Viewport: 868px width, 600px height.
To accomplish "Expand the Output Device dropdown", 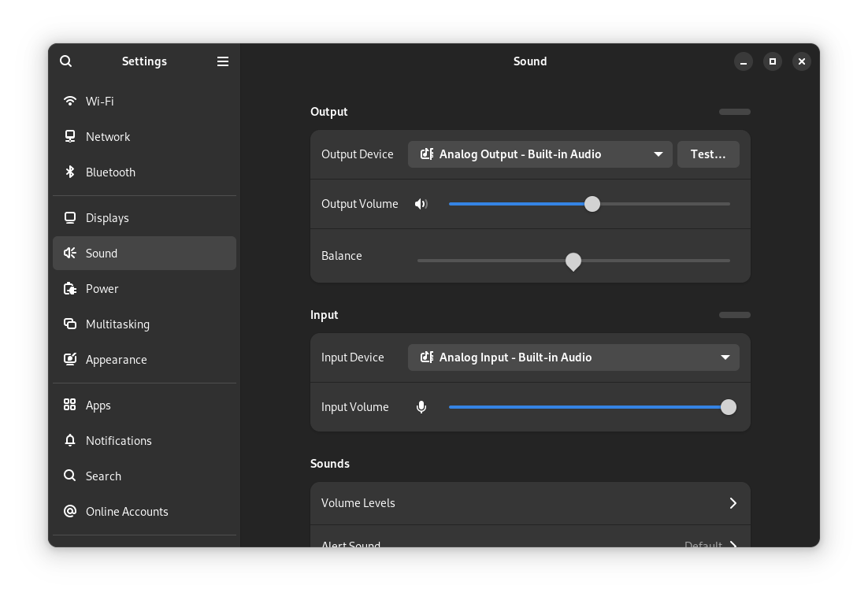I will coord(540,154).
